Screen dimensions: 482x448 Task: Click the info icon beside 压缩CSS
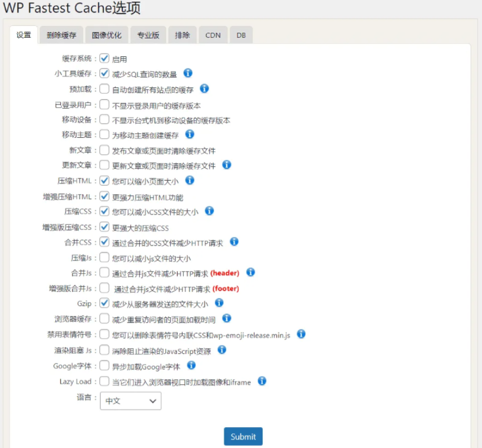(x=210, y=211)
